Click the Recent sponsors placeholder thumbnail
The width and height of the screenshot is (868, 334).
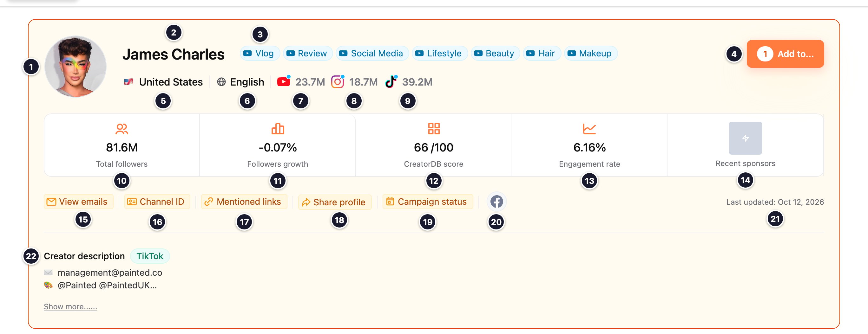coord(745,138)
